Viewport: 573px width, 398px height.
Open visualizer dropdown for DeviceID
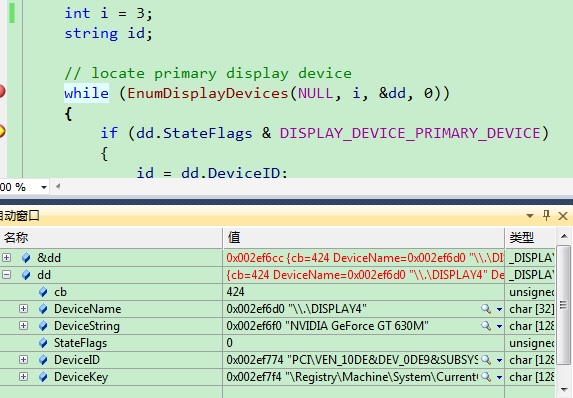pos(499,360)
